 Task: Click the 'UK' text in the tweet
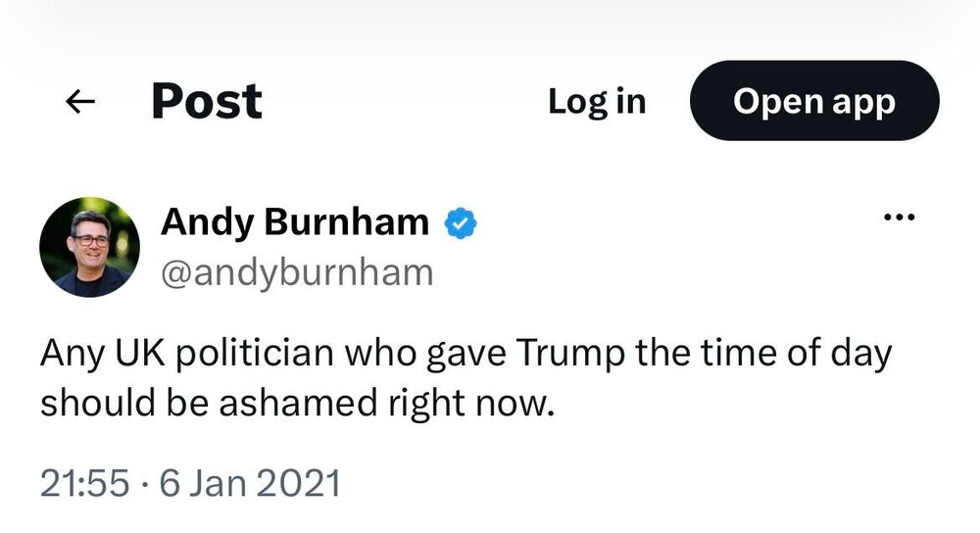click(139, 353)
